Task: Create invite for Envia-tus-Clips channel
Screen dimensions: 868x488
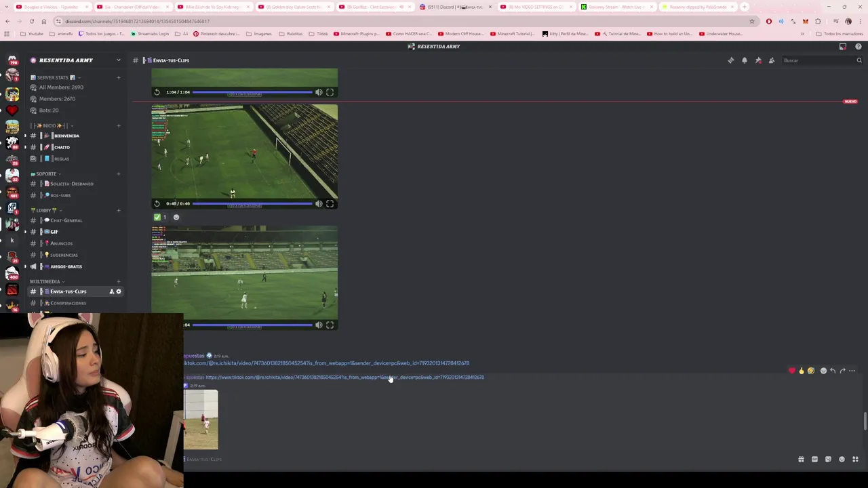Action: (x=111, y=291)
